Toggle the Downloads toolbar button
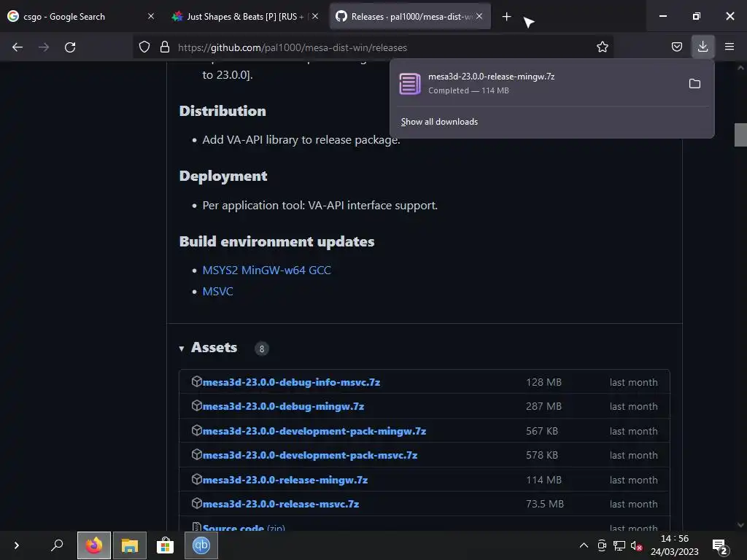The image size is (747, 560). point(703,47)
